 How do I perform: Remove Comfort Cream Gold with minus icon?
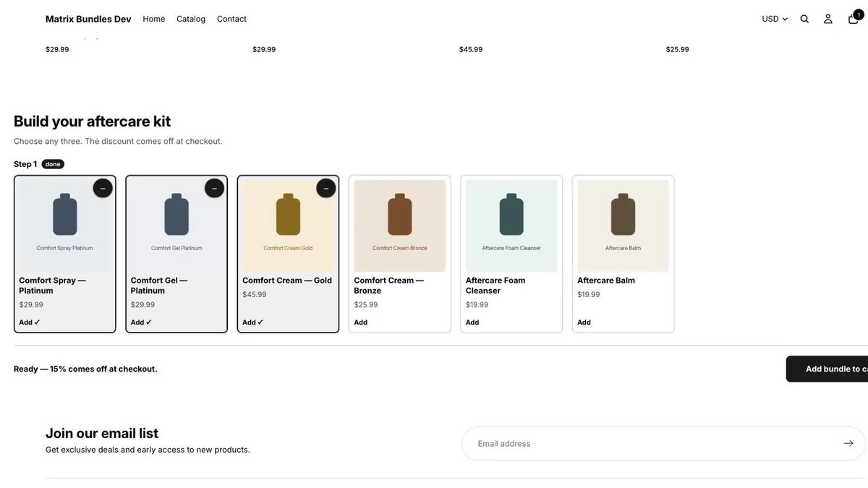pyautogui.click(x=326, y=188)
